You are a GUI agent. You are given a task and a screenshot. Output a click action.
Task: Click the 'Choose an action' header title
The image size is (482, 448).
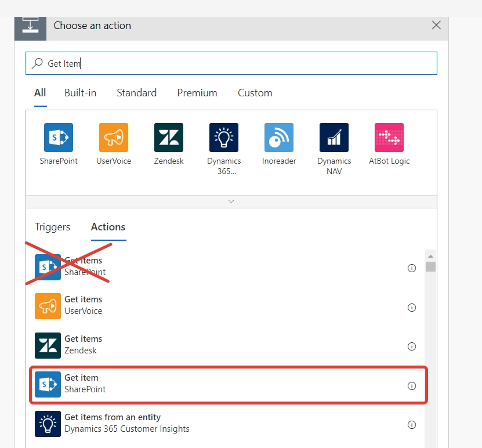[x=92, y=26]
